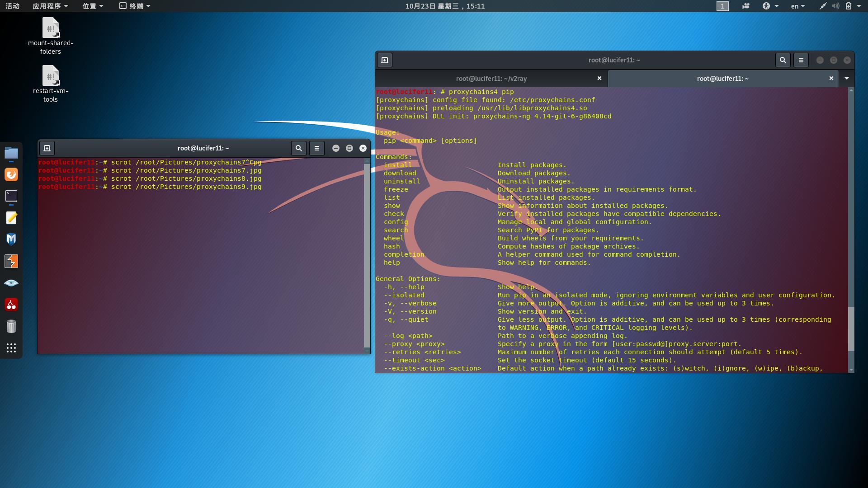Viewport: 868px width, 488px height.
Task: Click right terminal vertical scrollbar
Action: click(x=851, y=329)
